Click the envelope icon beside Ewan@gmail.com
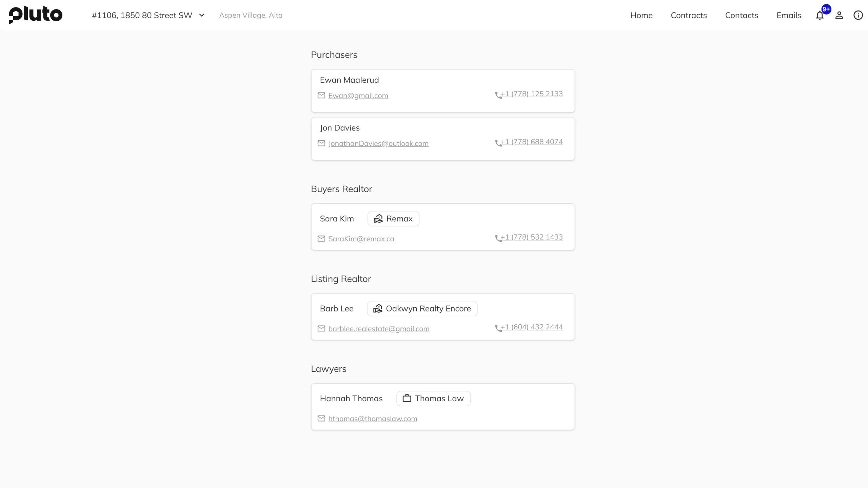 [x=321, y=96]
